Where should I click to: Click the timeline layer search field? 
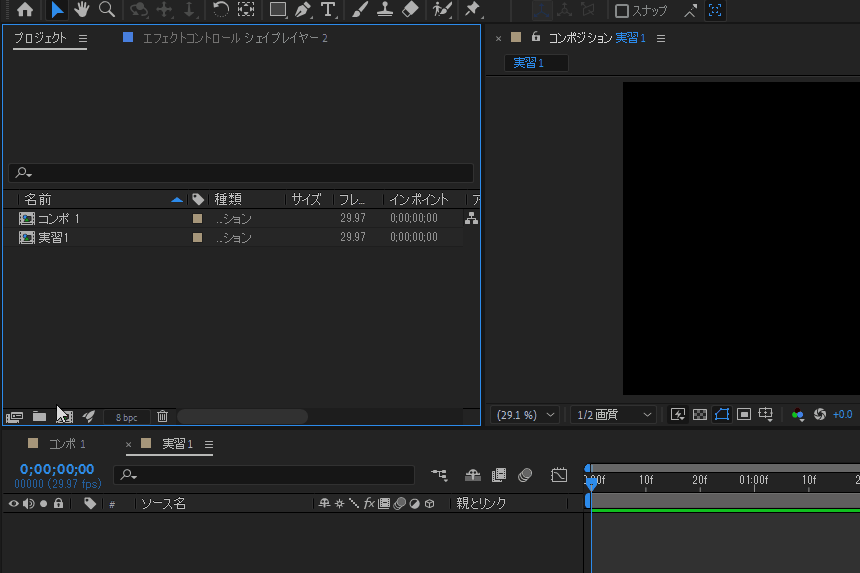(264, 475)
